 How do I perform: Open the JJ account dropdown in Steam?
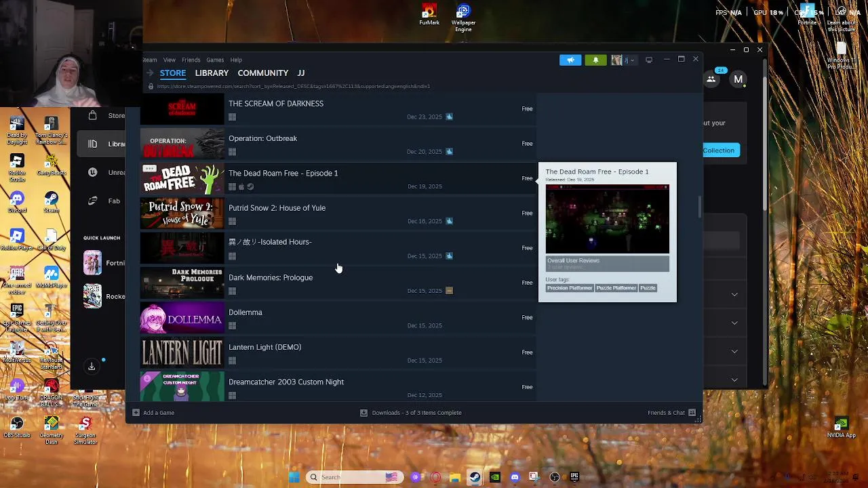(x=623, y=60)
